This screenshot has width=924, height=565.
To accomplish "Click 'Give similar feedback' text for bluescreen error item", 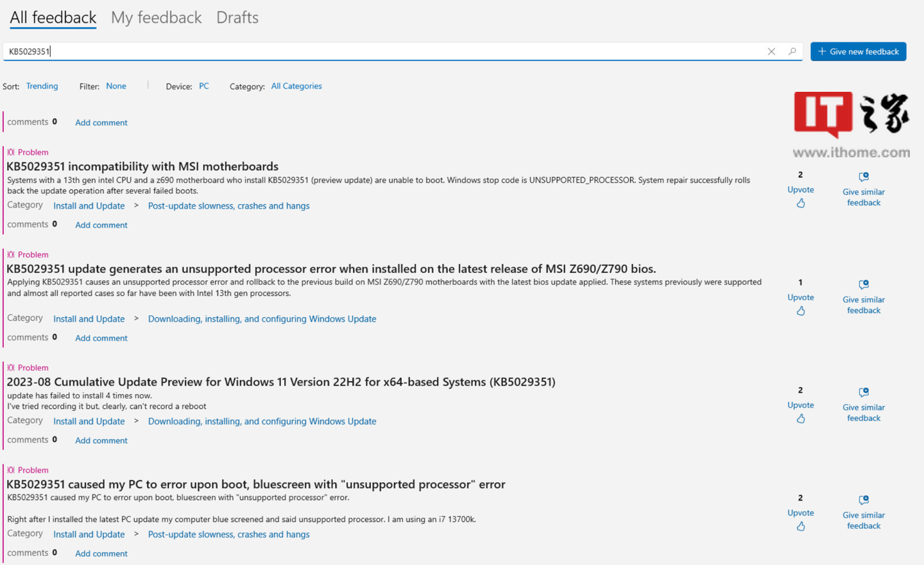I will click(864, 521).
